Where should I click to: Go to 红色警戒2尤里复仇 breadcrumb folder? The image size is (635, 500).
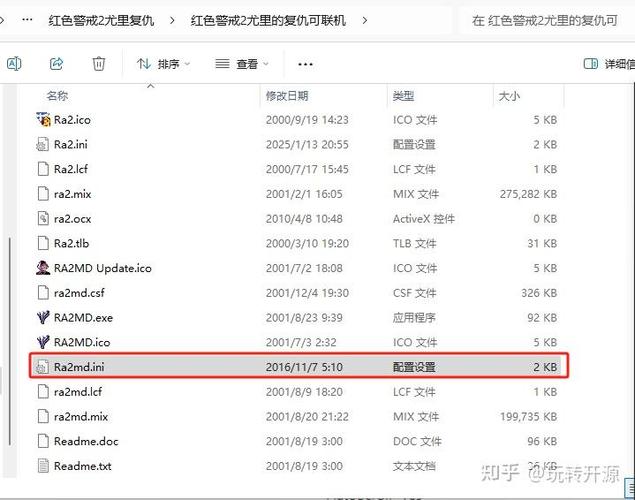pos(101,20)
